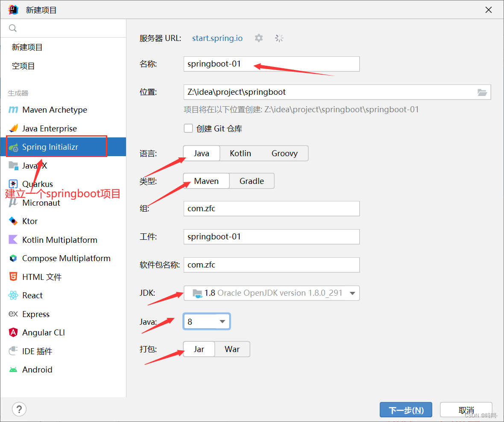Click the Ktor generator icon
504x422 pixels.
[13, 221]
